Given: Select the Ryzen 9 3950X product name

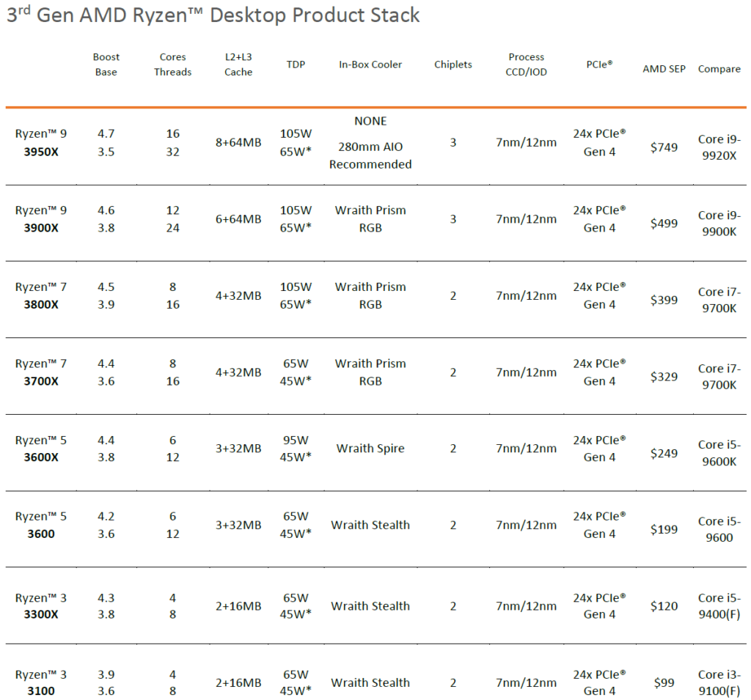Looking at the screenshot, I should click(x=41, y=143).
